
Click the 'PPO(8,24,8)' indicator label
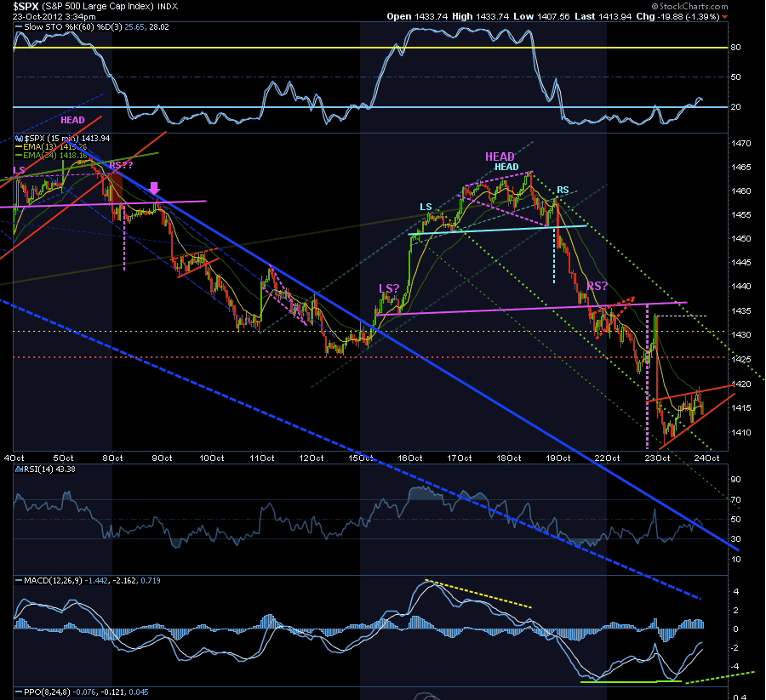pyautogui.click(x=47, y=691)
